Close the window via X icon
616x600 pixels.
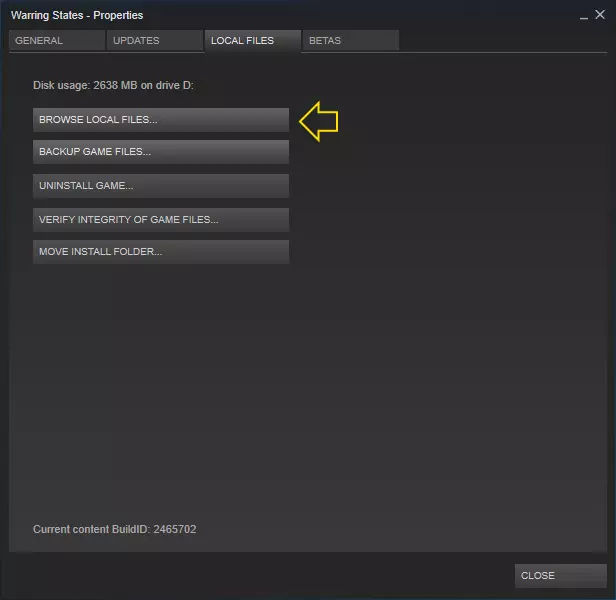pyautogui.click(x=600, y=15)
